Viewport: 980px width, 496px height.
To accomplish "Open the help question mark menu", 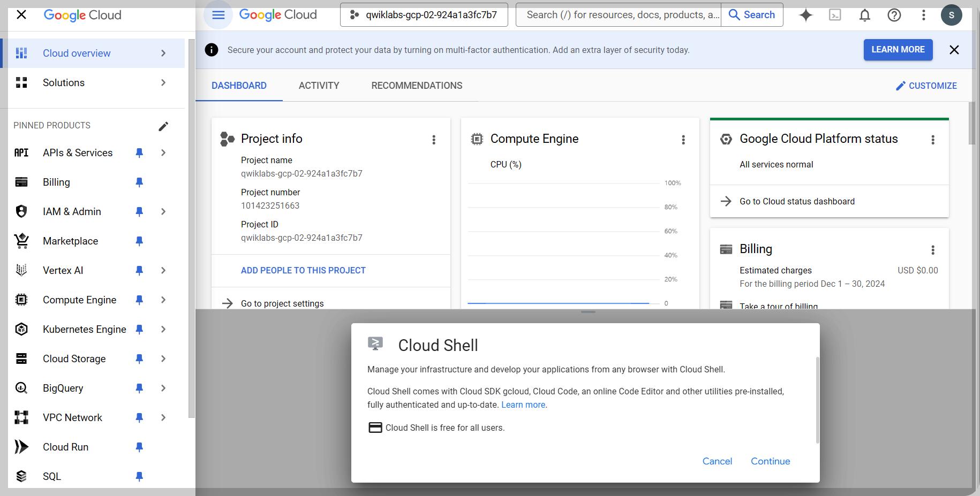I will pyautogui.click(x=894, y=15).
